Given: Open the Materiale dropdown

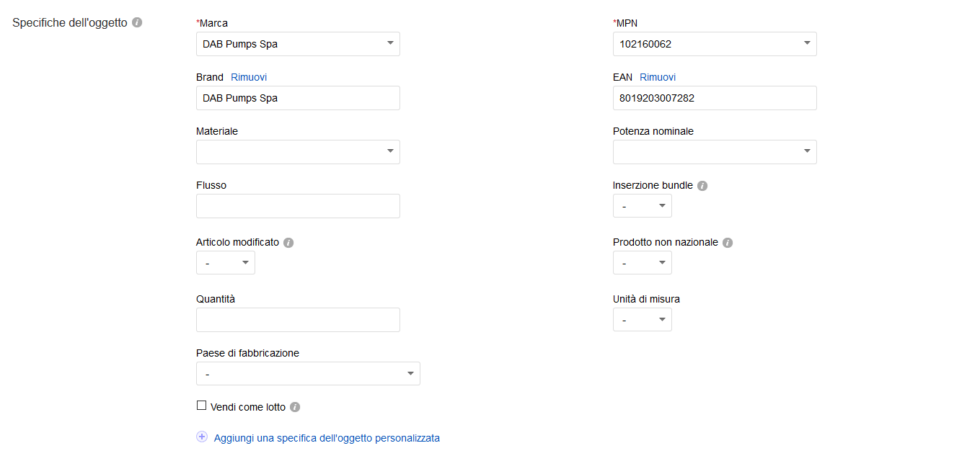Looking at the screenshot, I should click(x=298, y=152).
